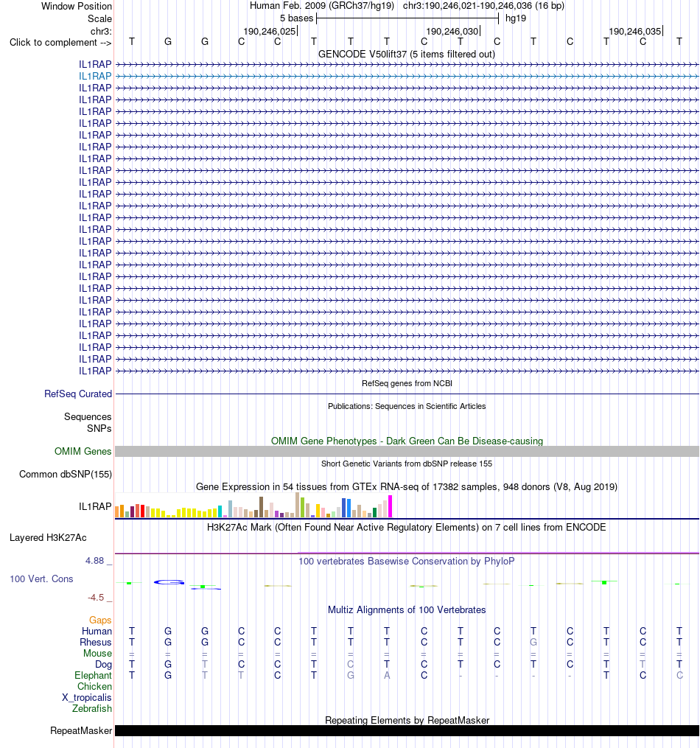Click the RefSeq Curated track label
The height and width of the screenshot is (748, 700).
pyautogui.click(x=78, y=394)
